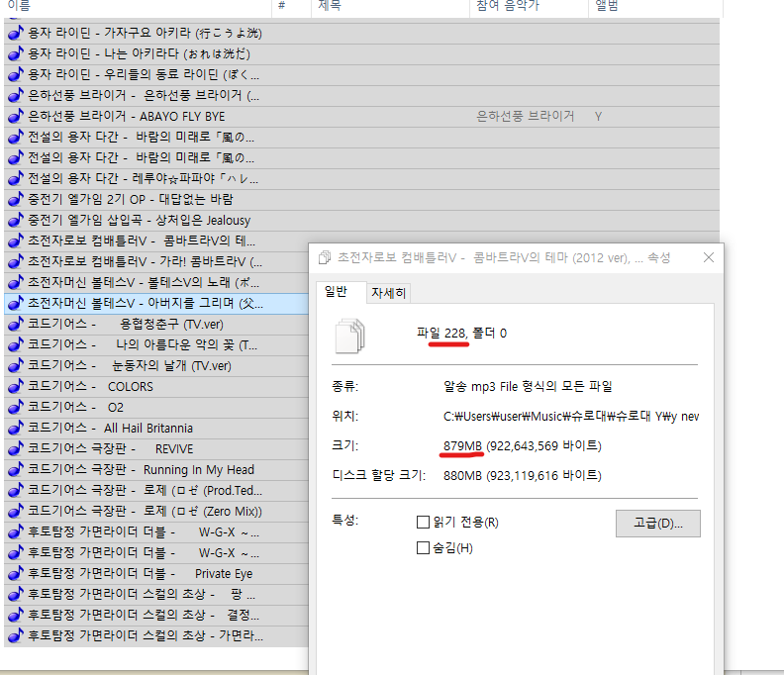Click music icon of ABAYO FLY BYE file

15,116
